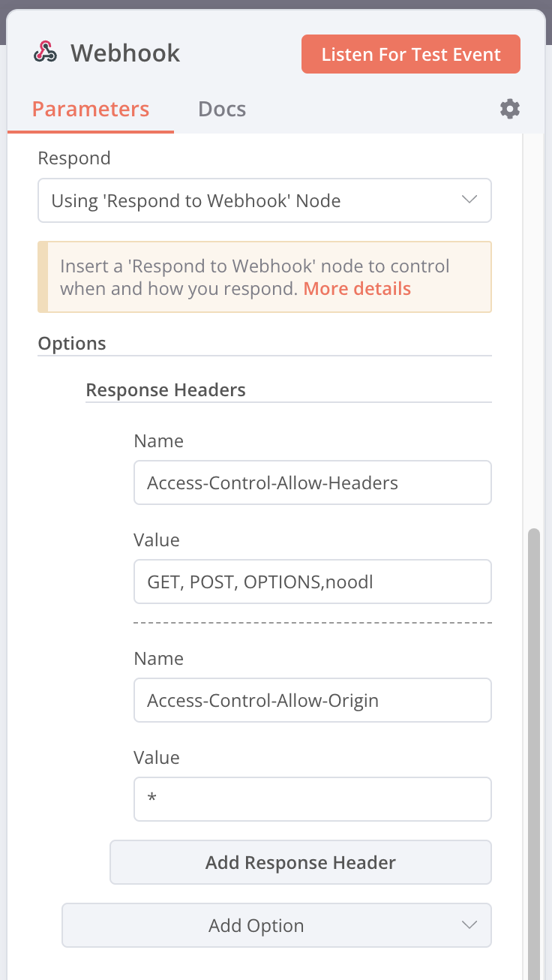Image resolution: width=552 pixels, height=980 pixels.
Task: Click the Response Headers section heading
Action: click(x=166, y=390)
